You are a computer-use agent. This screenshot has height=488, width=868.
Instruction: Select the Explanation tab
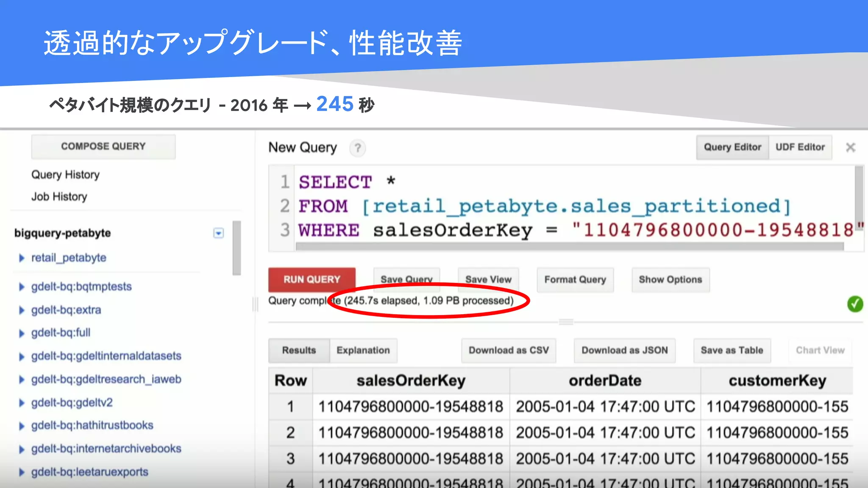coord(363,350)
